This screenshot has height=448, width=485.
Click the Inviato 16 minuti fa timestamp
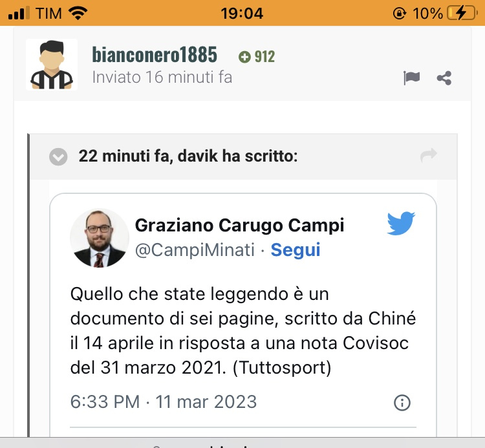click(162, 78)
